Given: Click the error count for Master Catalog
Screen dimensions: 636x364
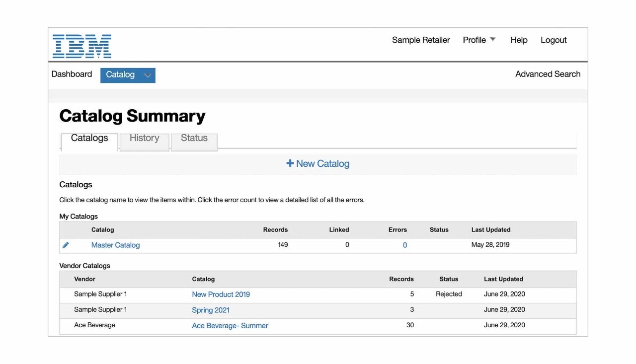Looking at the screenshot, I should coord(405,244).
